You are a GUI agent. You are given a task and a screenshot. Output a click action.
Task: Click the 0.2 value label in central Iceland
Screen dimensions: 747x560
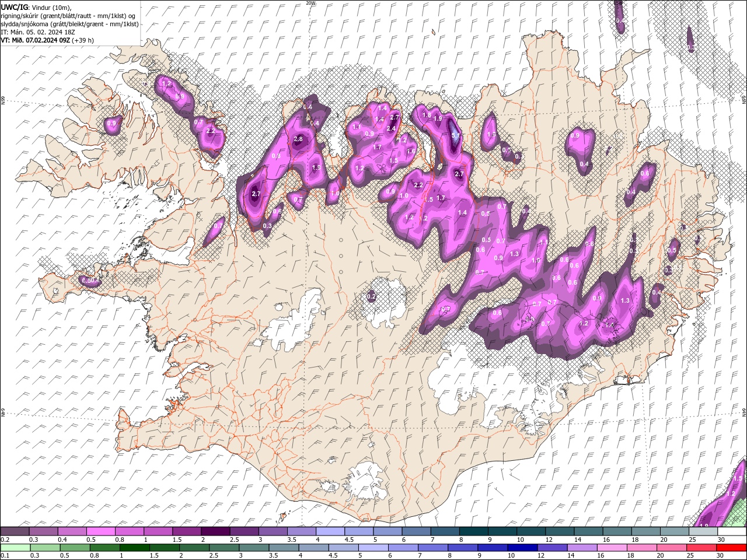point(371,296)
